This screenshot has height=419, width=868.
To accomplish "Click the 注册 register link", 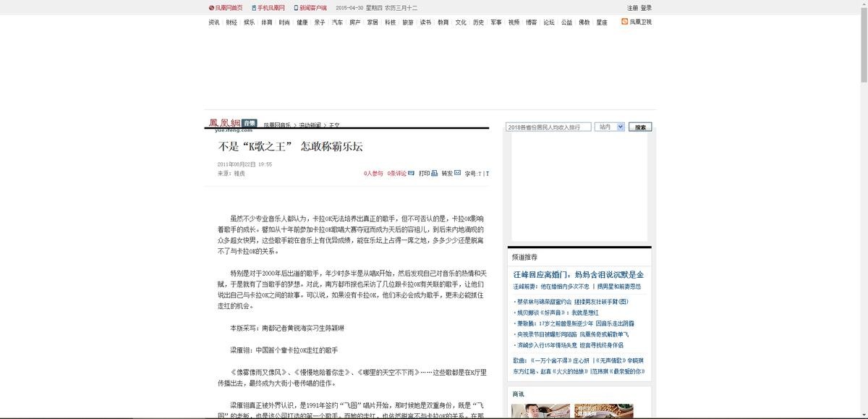I will point(632,8).
